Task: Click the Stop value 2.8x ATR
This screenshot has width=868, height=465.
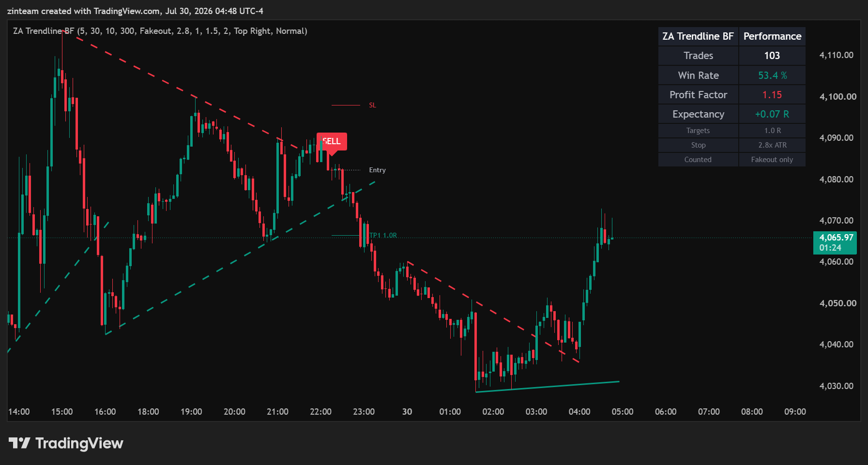Action: coord(772,145)
